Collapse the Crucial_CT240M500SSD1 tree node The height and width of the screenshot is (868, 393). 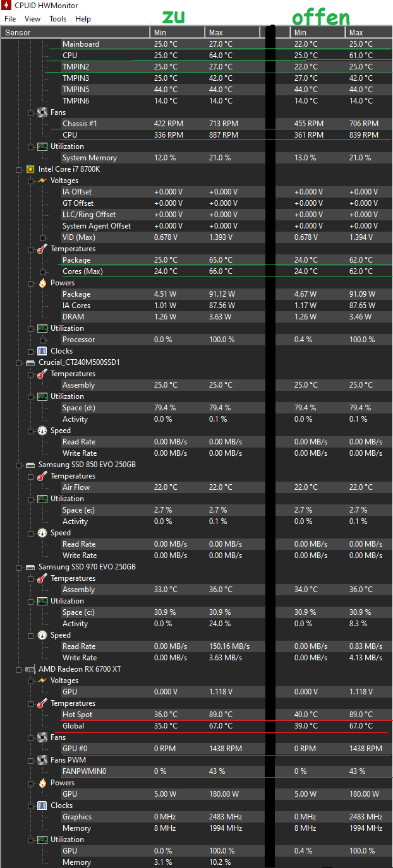pos(17,362)
